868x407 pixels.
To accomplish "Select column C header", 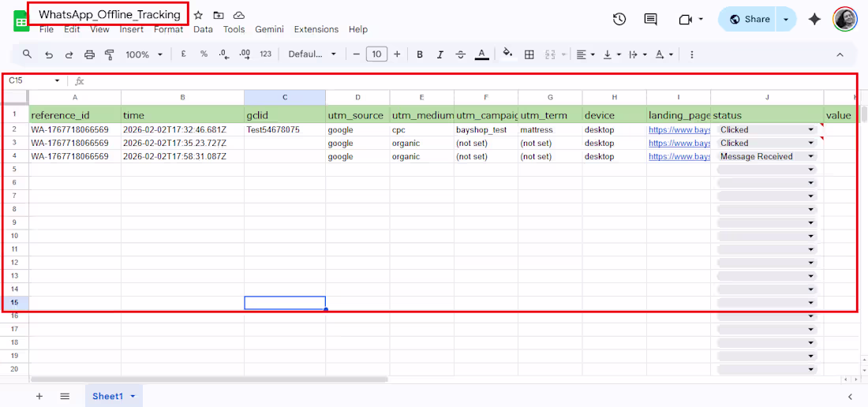I will pyautogui.click(x=285, y=97).
